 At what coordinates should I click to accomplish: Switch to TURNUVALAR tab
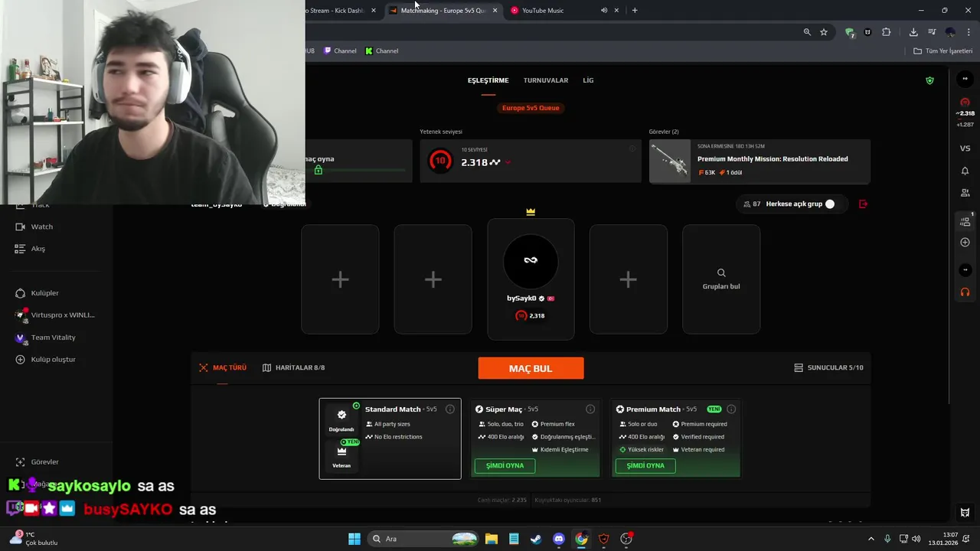[546, 80]
